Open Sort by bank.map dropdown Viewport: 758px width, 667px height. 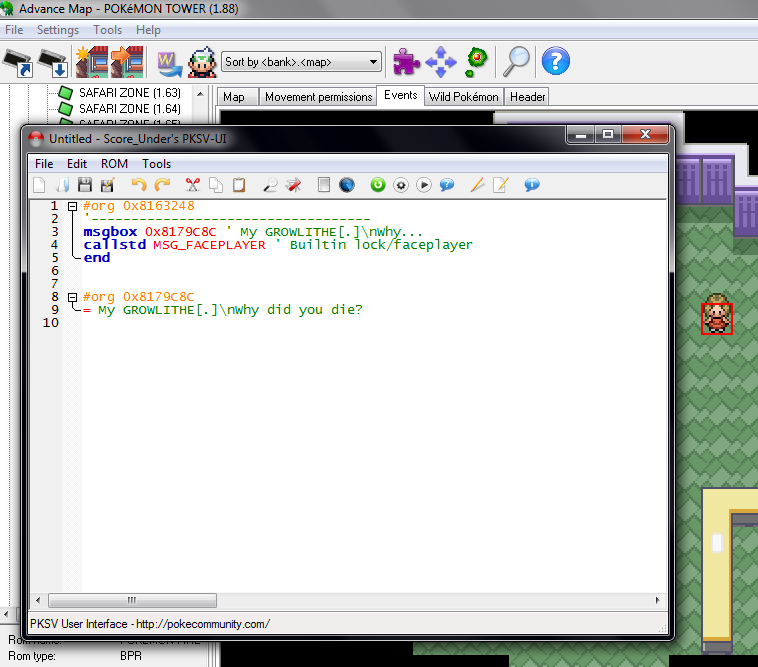click(301, 62)
